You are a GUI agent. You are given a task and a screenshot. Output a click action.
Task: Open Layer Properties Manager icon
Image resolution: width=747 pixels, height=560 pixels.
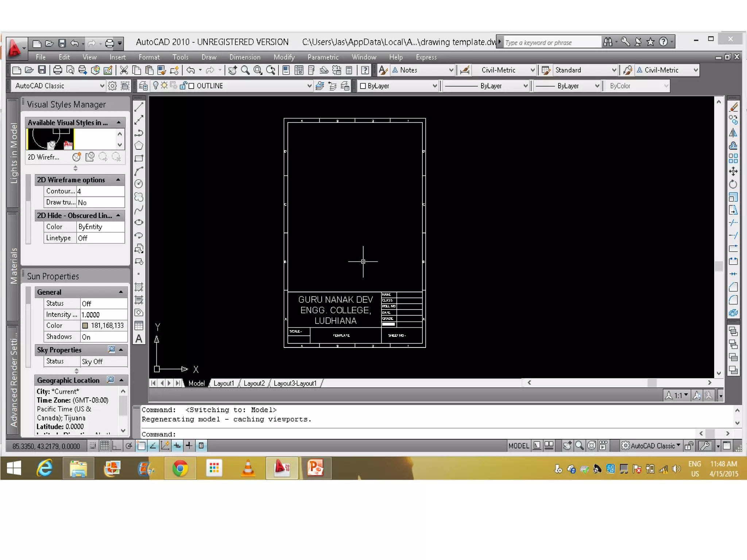143,86
